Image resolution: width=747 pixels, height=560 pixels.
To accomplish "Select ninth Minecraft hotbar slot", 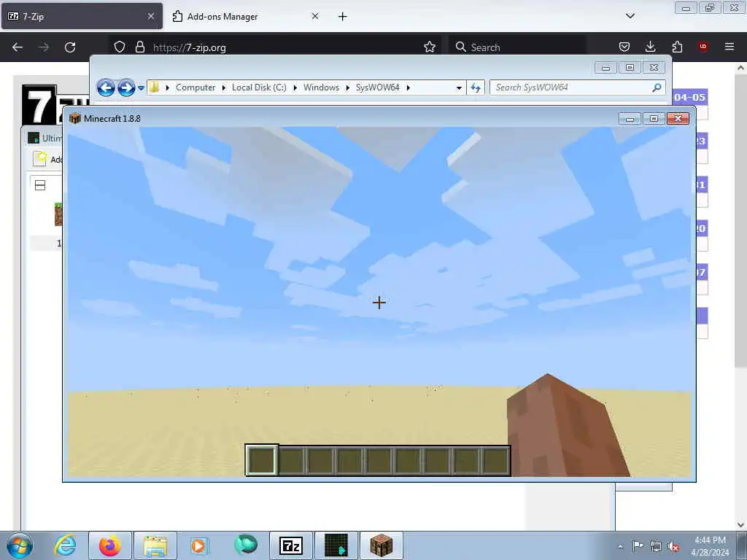I will pos(495,461).
